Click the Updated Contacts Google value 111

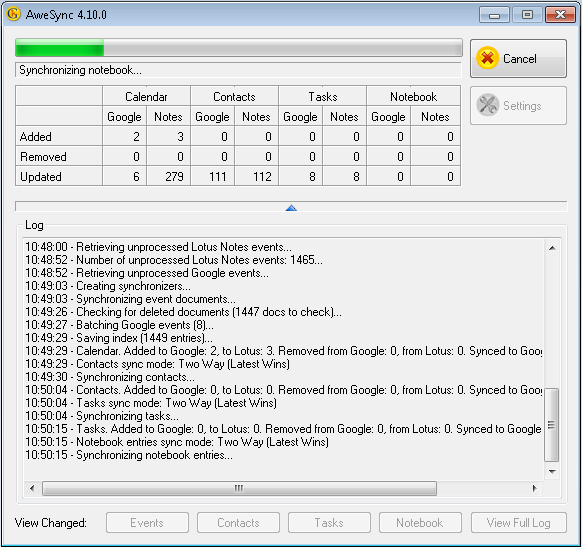tap(218, 177)
